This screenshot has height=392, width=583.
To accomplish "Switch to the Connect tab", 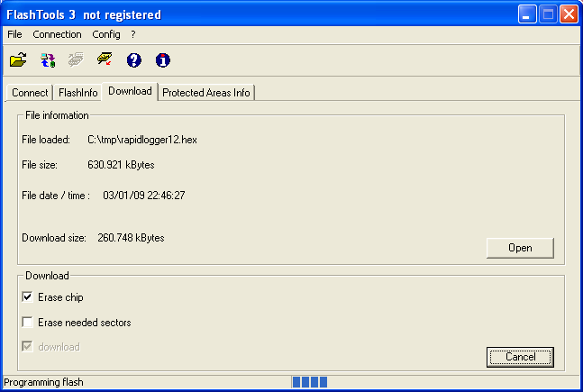I will (x=30, y=93).
